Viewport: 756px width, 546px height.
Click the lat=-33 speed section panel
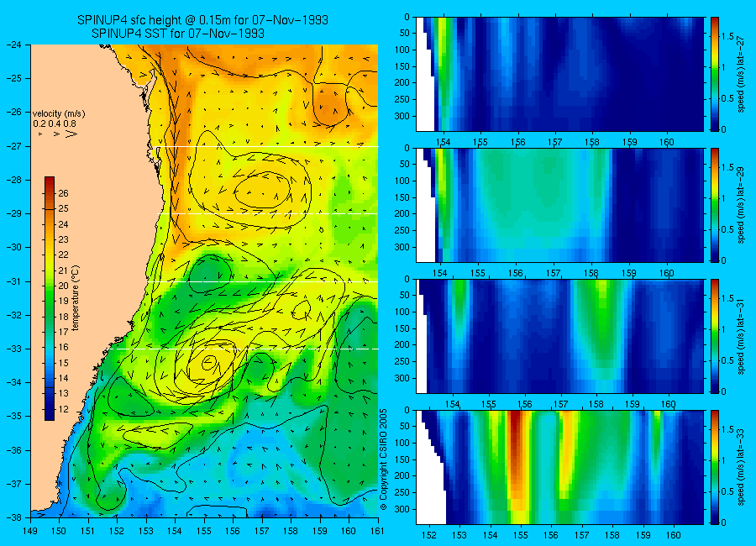559,467
